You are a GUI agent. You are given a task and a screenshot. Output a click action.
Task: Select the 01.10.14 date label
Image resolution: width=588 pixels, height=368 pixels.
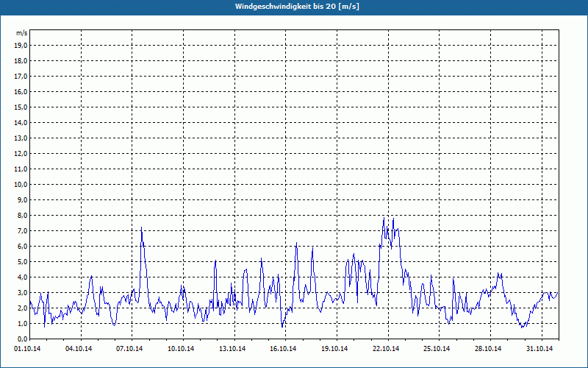tap(29, 349)
